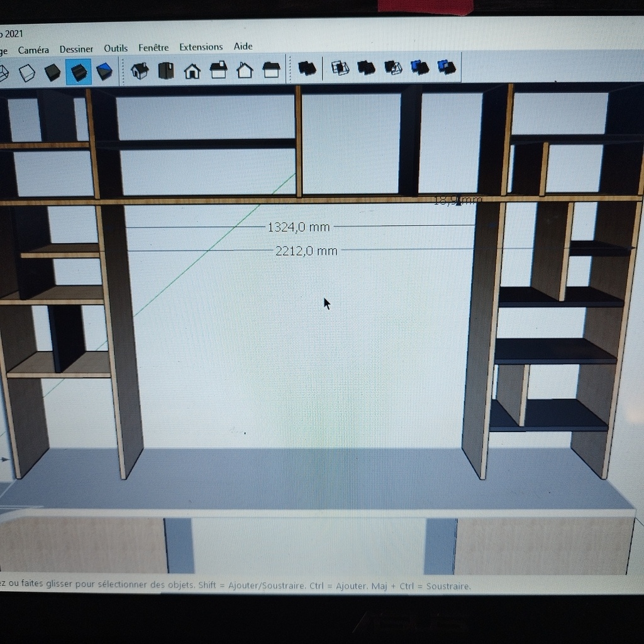This screenshot has width=644, height=644.
Task: Select the Outer Shell solid tool
Action: pyautogui.click(x=307, y=68)
